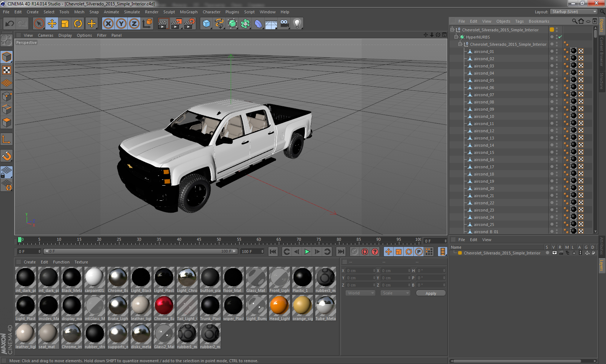The height and width of the screenshot is (364, 606).
Task: Toggle Autokeying button
Action: point(365,252)
